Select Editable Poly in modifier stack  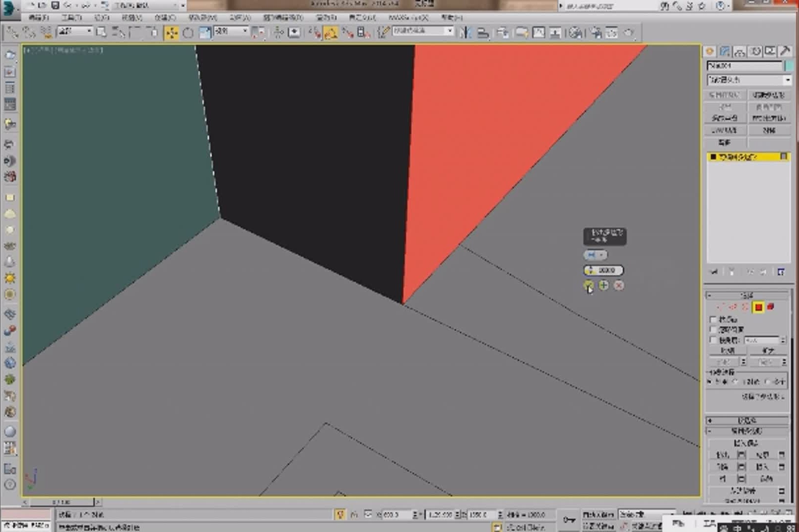coord(748,157)
